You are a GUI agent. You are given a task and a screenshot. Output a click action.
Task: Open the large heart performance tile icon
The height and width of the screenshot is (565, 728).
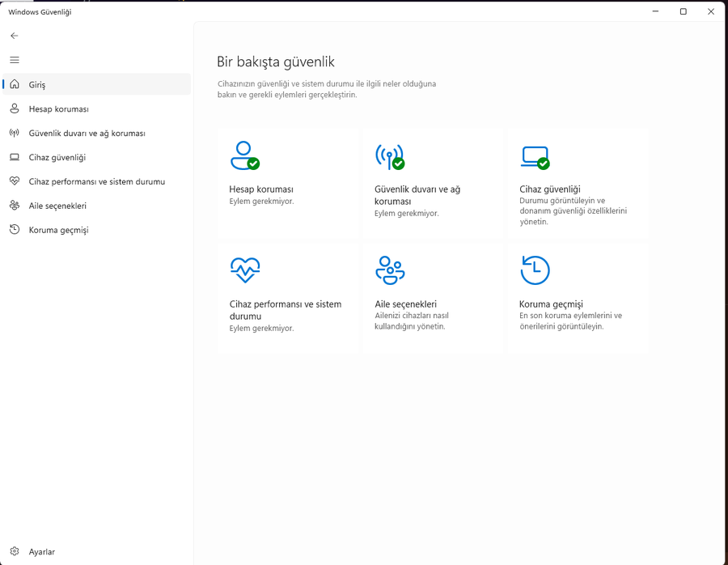[x=244, y=270]
